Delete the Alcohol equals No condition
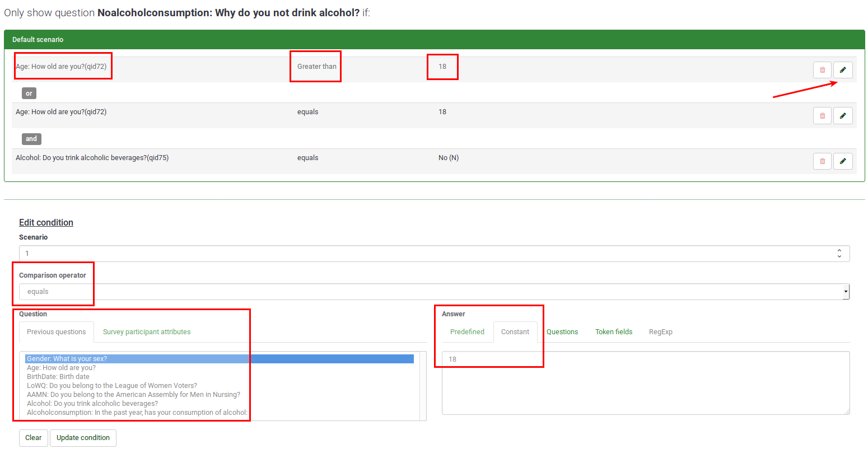 [822, 161]
